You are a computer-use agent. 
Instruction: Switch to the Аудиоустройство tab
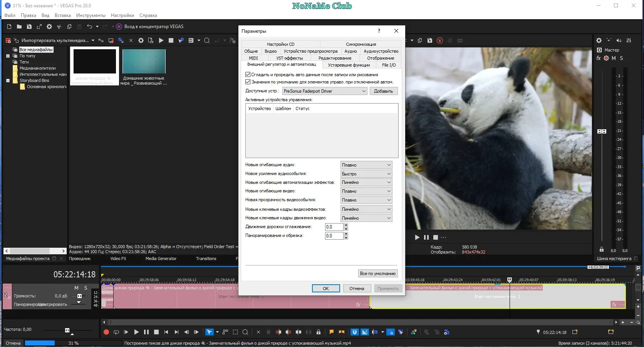tap(381, 51)
